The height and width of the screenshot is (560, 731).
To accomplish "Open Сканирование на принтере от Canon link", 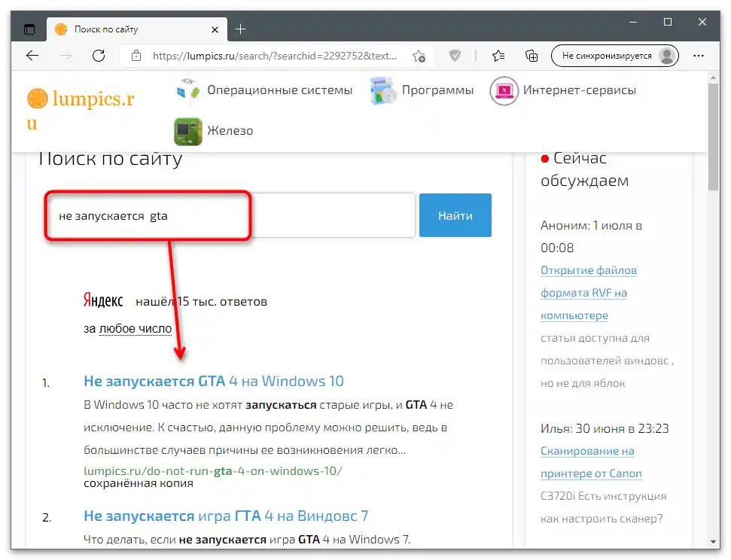I will click(591, 462).
